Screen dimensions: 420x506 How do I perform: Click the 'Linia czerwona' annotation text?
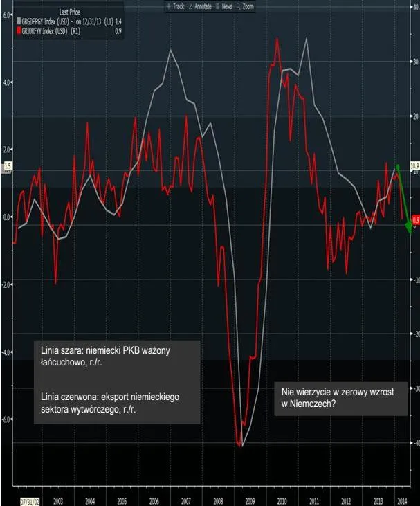(110, 403)
